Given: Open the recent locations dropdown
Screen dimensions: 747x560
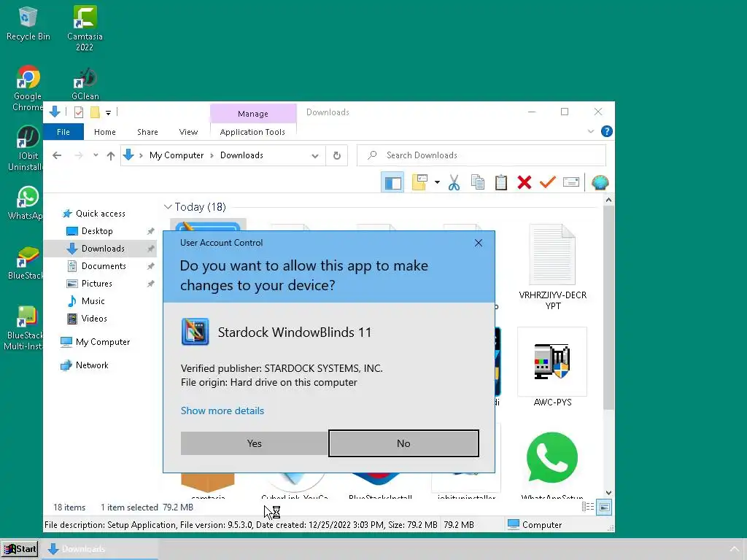Looking at the screenshot, I should [x=96, y=155].
